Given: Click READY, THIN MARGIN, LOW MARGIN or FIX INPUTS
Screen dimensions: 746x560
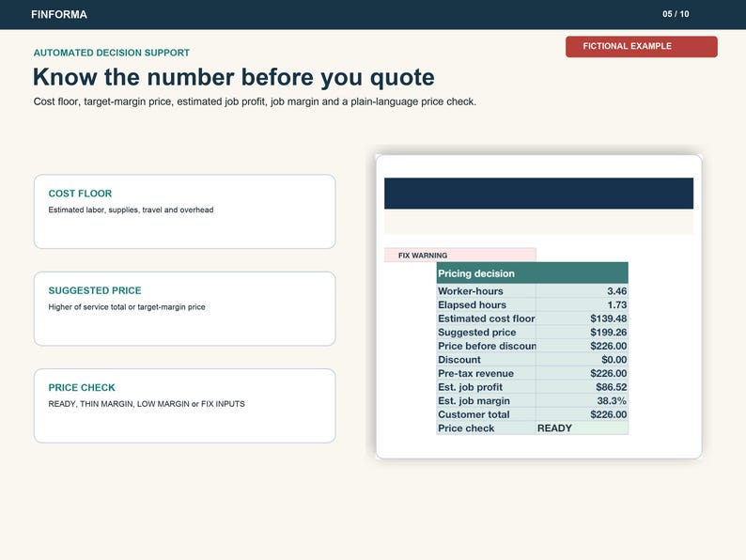Looking at the screenshot, I should [x=147, y=404].
